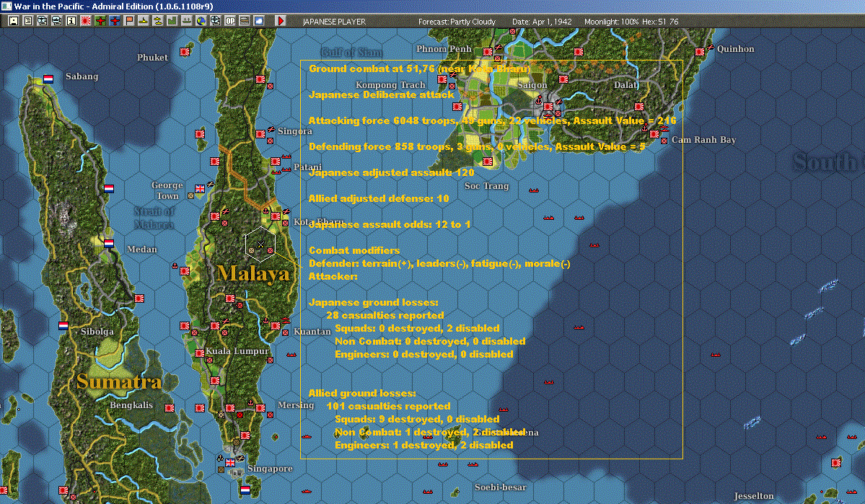Open the document list report icon
The image size is (865, 504).
coord(28,21)
